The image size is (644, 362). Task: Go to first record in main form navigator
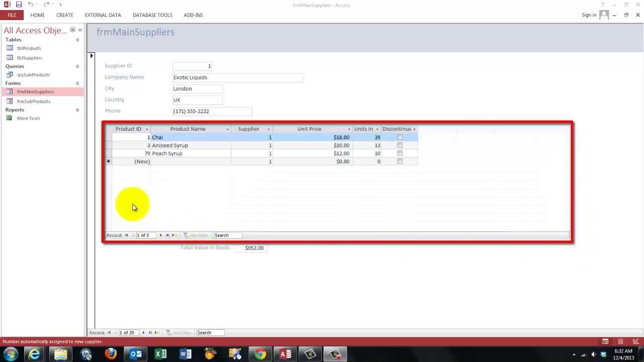click(109, 333)
